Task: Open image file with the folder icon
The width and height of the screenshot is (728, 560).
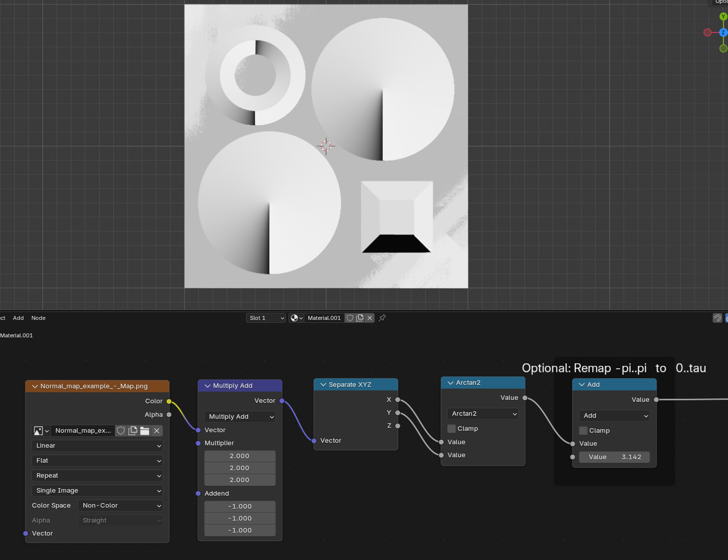Action: tap(145, 431)
